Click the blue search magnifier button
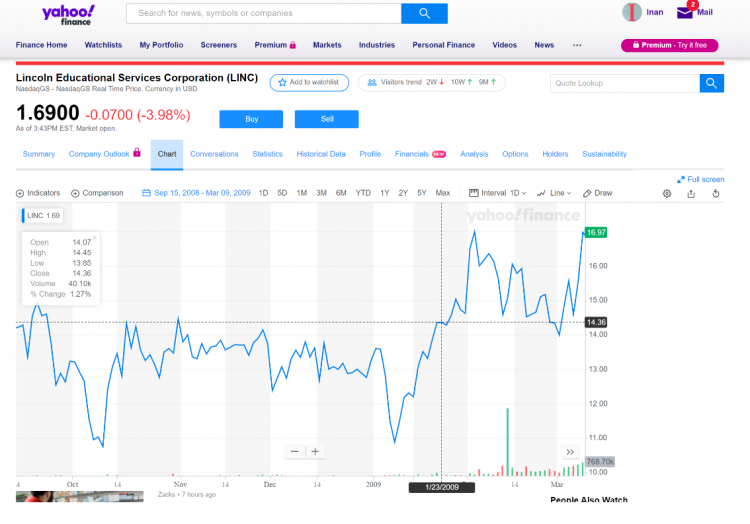 click(424, 13)
